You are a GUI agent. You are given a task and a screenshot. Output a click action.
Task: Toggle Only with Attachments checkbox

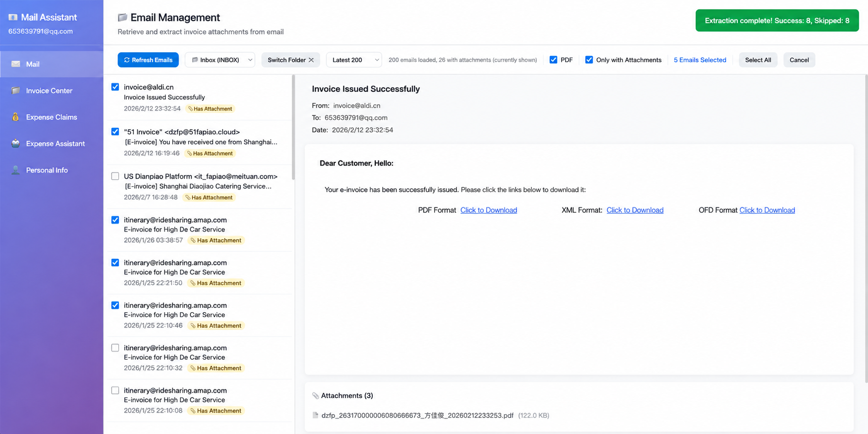[x=589, y=60]
